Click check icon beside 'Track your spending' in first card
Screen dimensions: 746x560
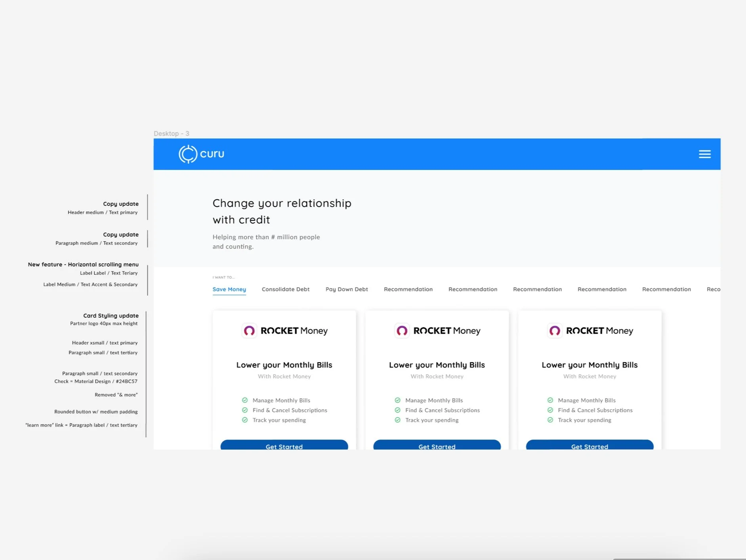pyautogui.click(x=245, y=420)
